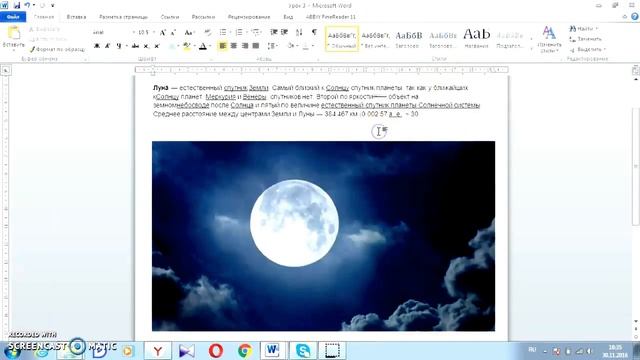The height and width of the screenshot is (360, 640).
Task: Apply the Подзаголовок style
Action: (510, 39)
